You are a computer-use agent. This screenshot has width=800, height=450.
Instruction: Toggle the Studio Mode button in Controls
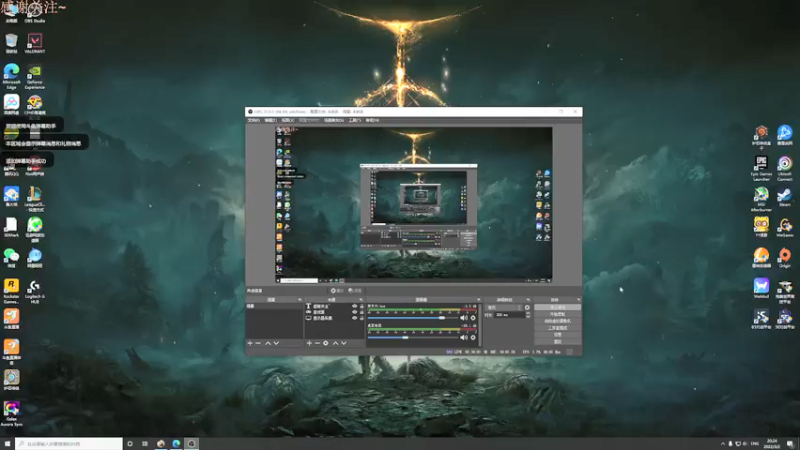[557, 328]
